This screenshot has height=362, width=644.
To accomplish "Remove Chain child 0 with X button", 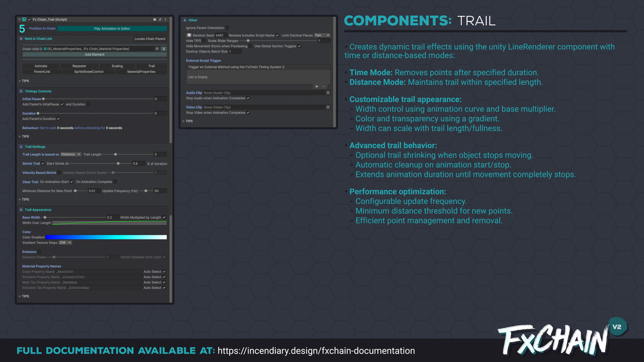I will tap(164, 49).
